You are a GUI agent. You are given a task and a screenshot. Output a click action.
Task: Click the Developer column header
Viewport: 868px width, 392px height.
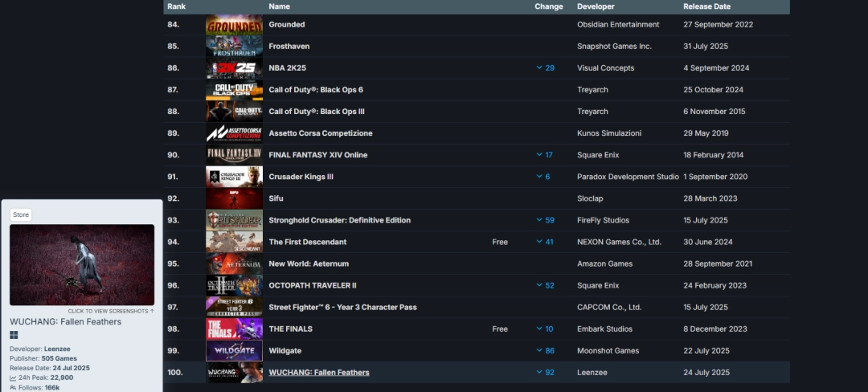[x=596, y=6]
